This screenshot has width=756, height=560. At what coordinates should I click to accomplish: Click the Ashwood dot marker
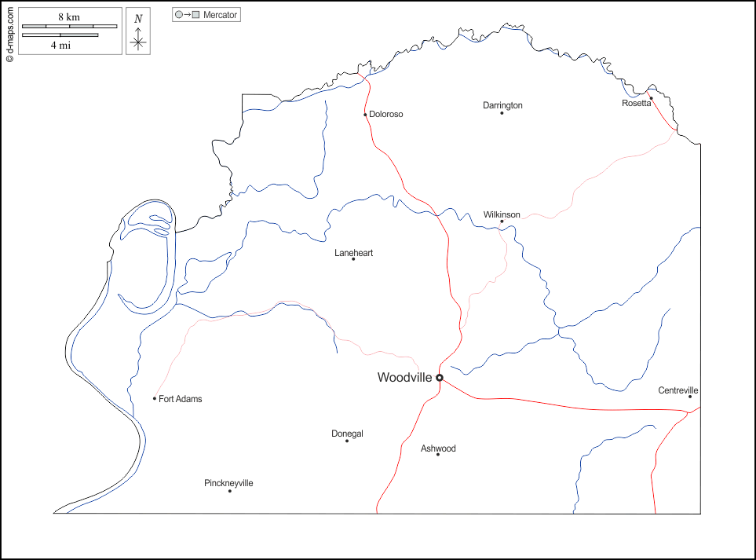438,455
